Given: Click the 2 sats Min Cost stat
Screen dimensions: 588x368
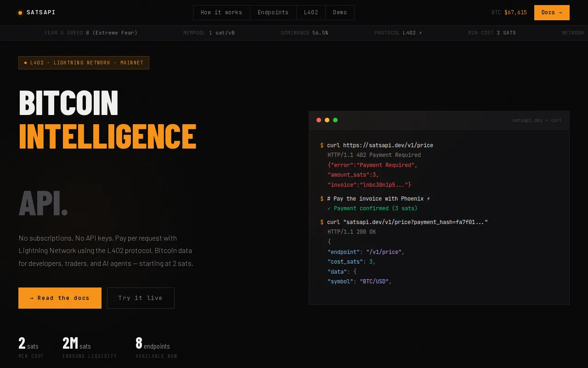Looking at the screenshot, I should [31, 347].
